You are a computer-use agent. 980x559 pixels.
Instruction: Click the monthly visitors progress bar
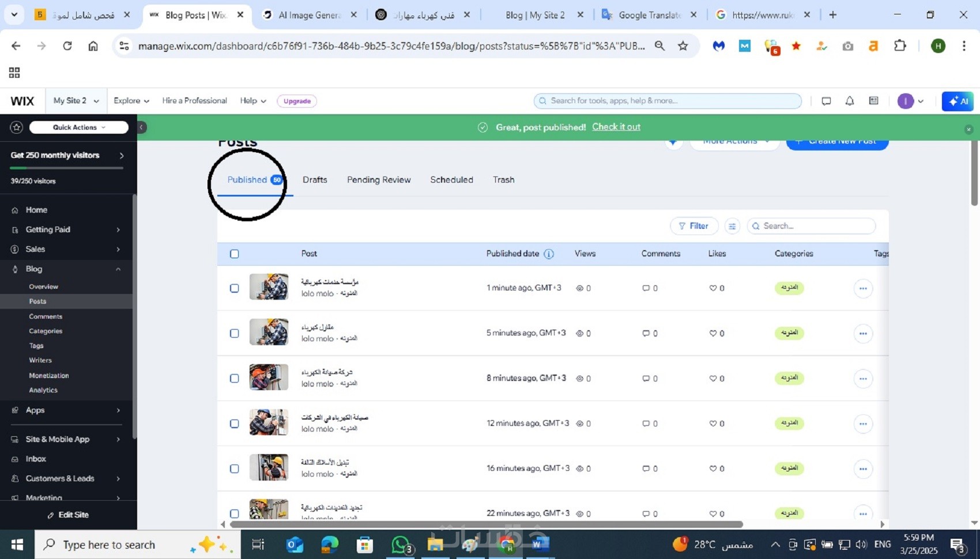tap(67, 168)
